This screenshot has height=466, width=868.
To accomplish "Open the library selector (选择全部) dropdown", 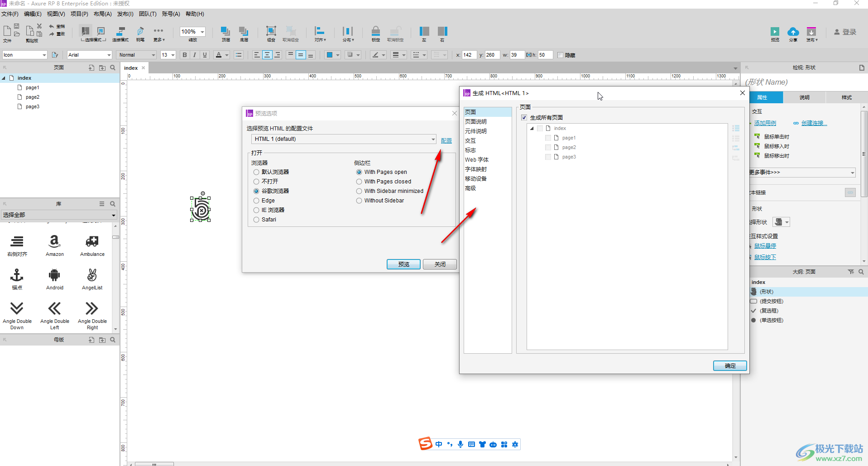I will (59, 215).
